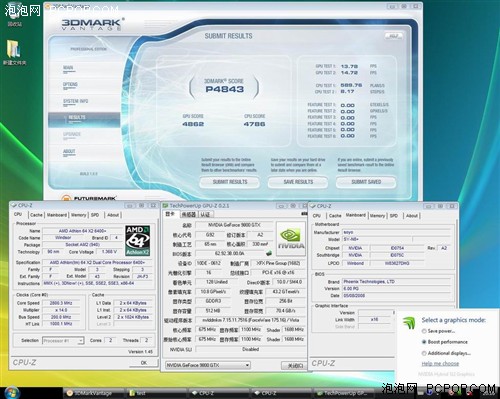500x399 pixels.
Task: Click the right CPU-Z title bar icon
Action: [313, 206]
